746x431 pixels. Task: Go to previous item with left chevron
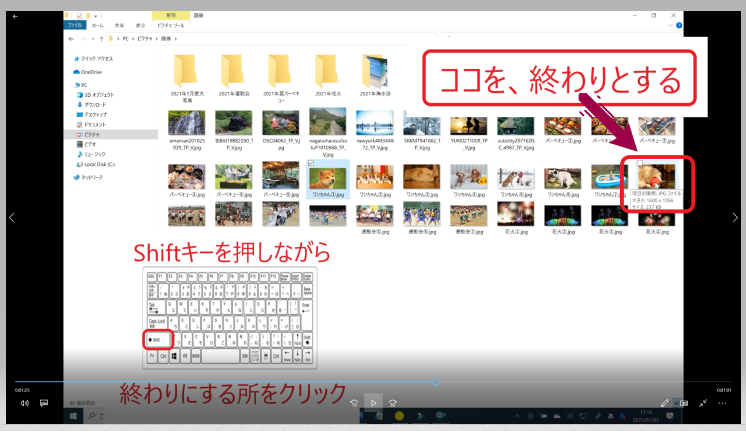(12, 217)
